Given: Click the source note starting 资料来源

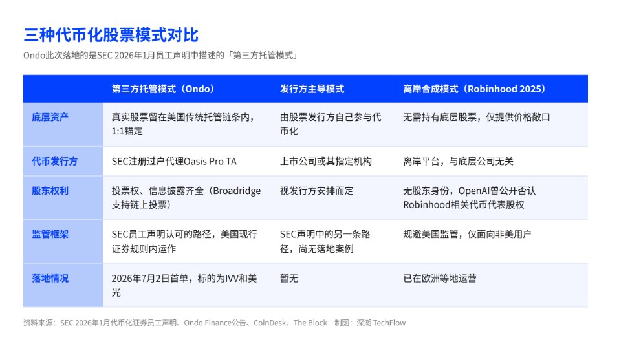Looking at the screenshot, I should click(175, 323).
